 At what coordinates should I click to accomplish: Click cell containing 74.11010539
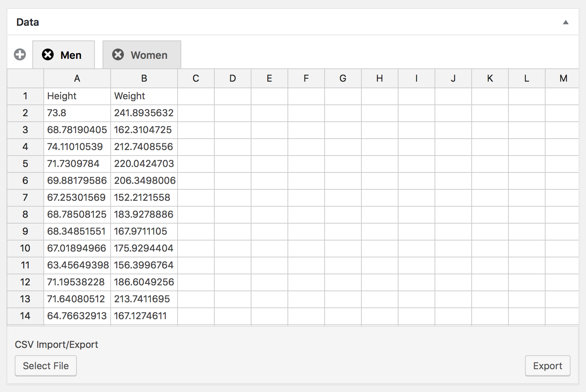[x=77, y=147]
